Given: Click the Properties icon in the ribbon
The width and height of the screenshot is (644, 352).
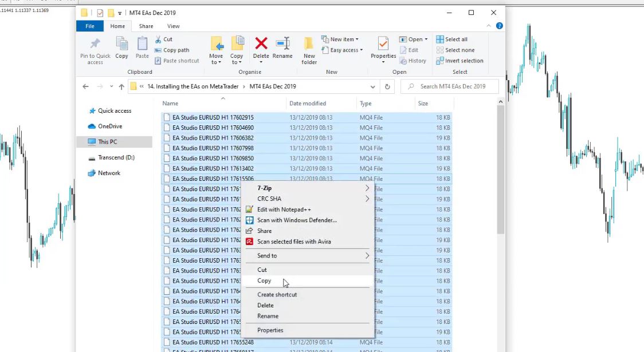Looking at the screenshot, I should coord(383,44).
